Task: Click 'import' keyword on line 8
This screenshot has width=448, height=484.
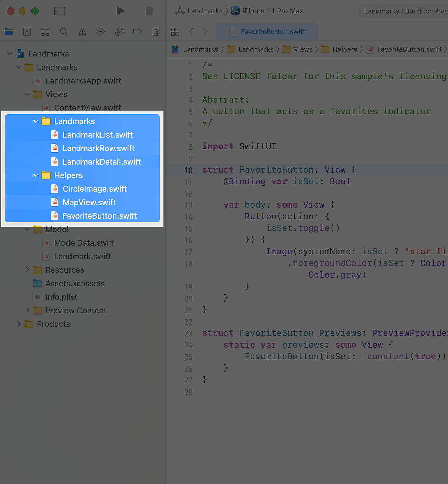Action: tap(218, 146)
